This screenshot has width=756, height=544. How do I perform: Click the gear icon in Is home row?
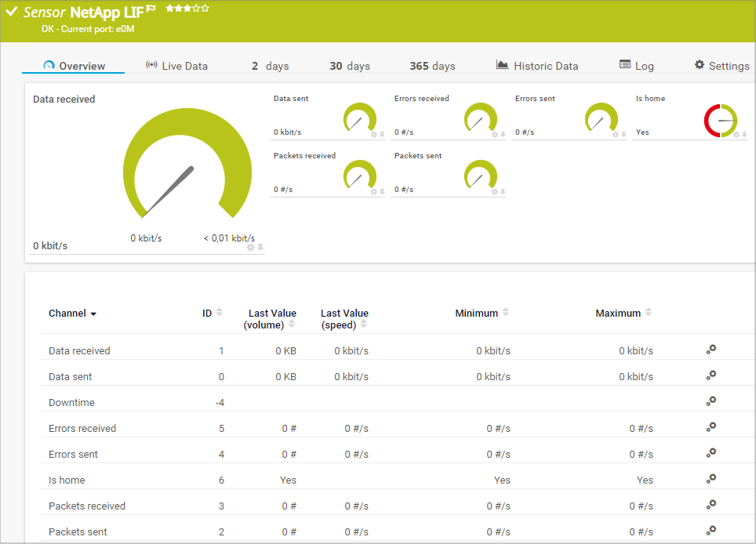click(711, 479)
